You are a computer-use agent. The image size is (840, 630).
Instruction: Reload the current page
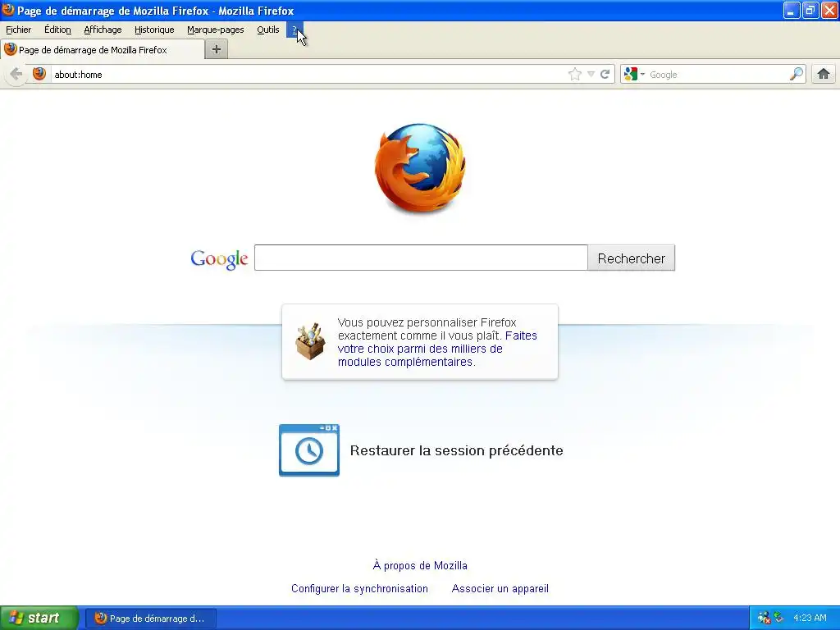(x=605, y=74)
